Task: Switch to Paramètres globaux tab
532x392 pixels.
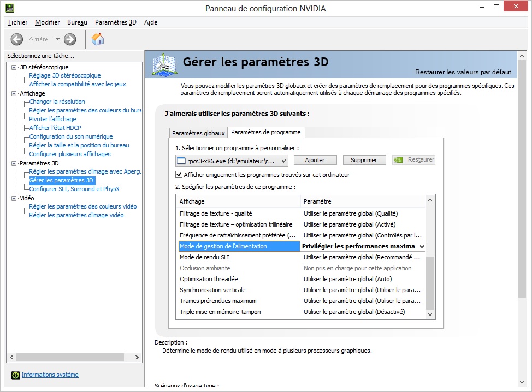Action: pyautogui.click(x=198, y=133)
